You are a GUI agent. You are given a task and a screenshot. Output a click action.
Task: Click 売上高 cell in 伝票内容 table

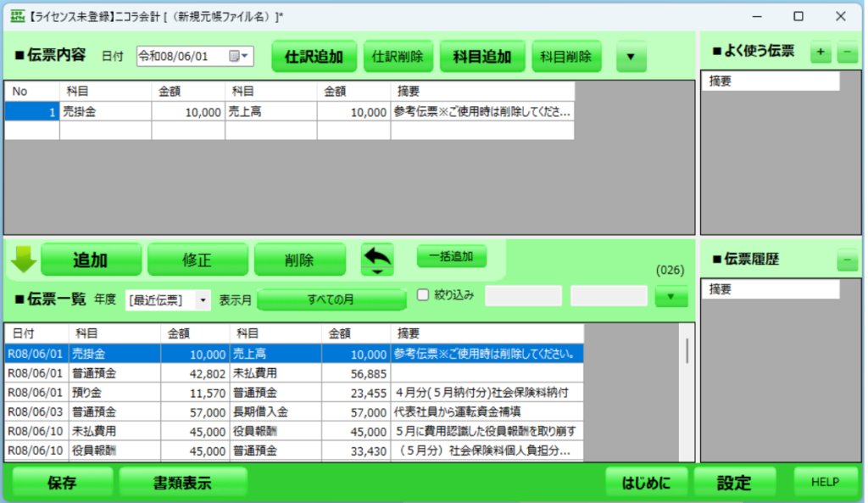coord(270,112)
